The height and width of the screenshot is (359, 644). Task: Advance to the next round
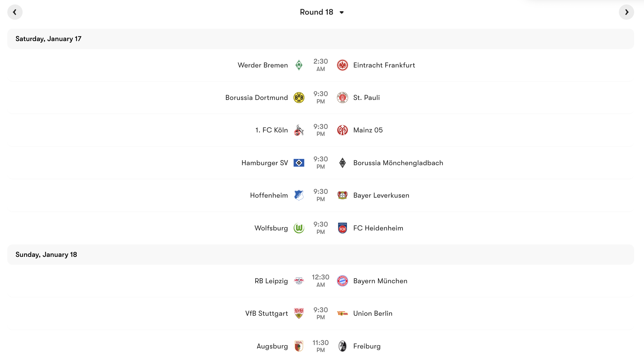click(627, 12)
